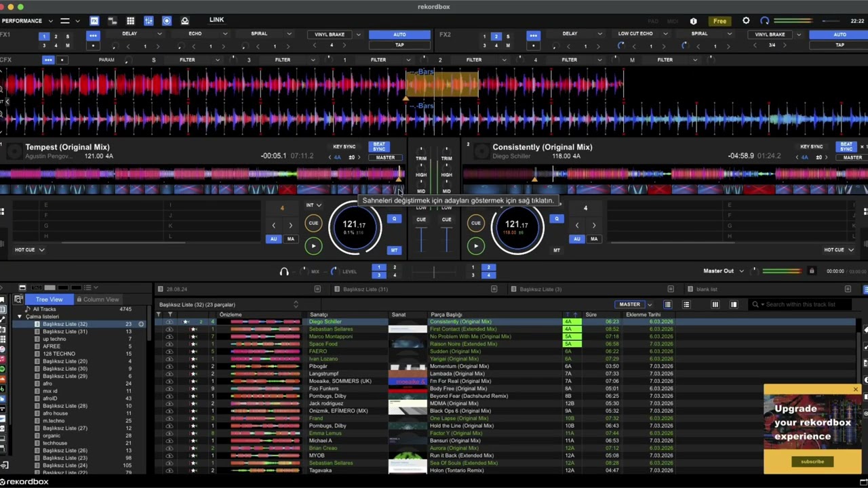This screenshot has width=868, height=488.
Task: Enable AUTO BPM mode in FX1
Action: point(399,35)
